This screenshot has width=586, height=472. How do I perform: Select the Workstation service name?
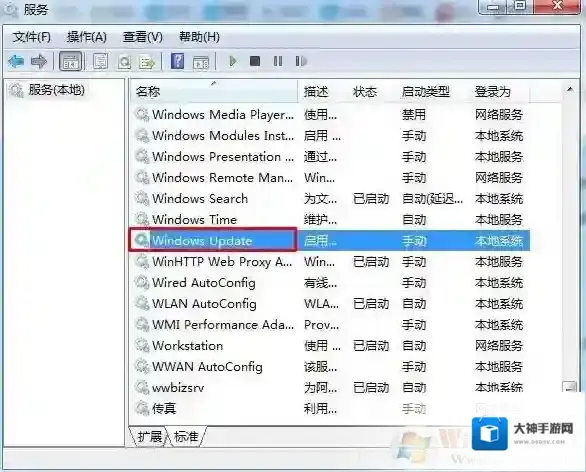click(x=188, y=345)
